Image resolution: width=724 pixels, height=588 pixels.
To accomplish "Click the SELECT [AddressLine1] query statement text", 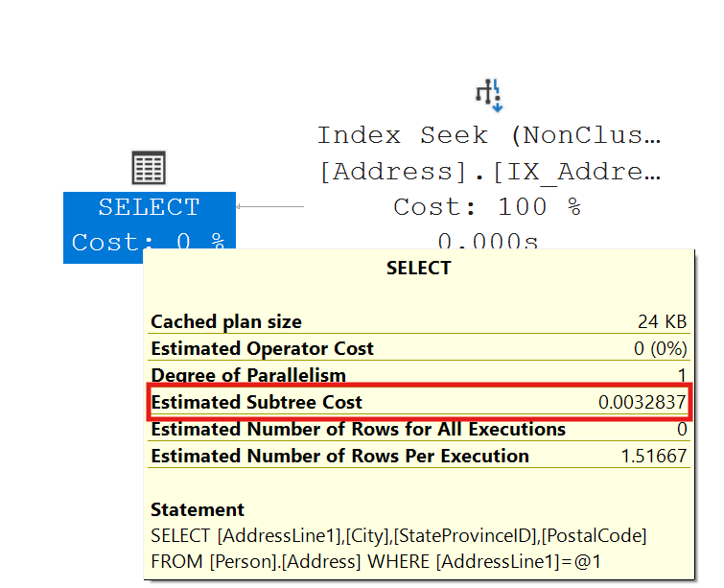I will [x=398, y=535].
